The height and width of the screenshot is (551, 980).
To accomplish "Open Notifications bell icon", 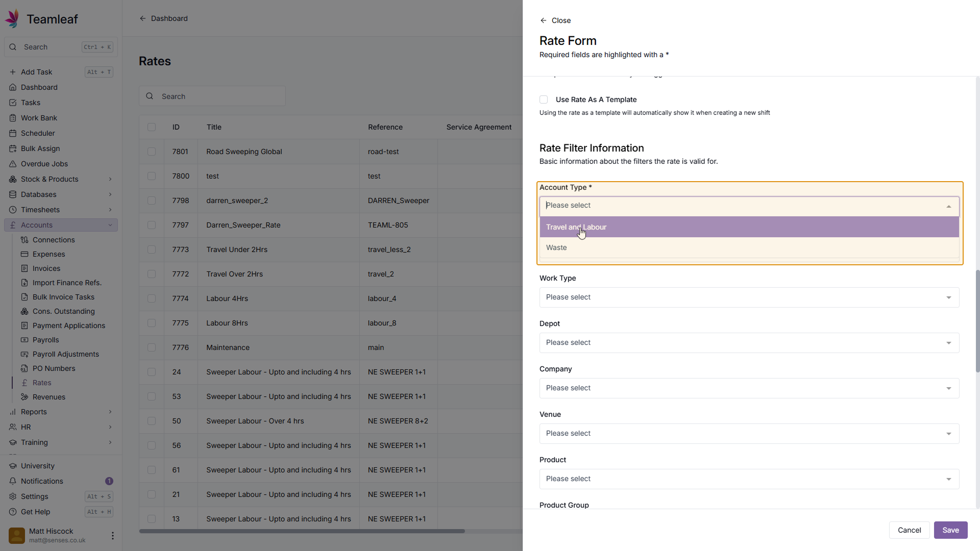I will coord(13,481).
